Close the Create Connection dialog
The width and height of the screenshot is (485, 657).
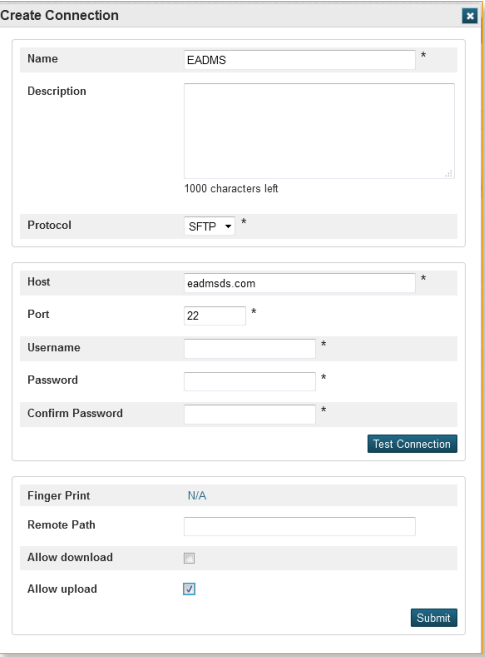tap(470, 16)
